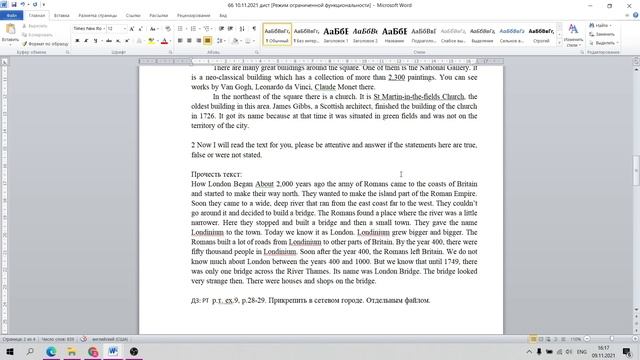Click the Paste (Вставить) clipboard icon

[10, 29]
